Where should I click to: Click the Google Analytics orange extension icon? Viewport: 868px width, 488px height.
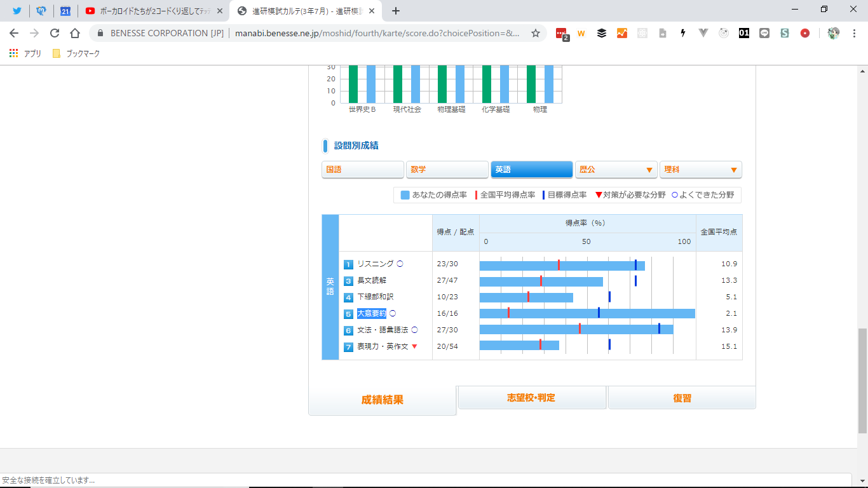(622, 33)
